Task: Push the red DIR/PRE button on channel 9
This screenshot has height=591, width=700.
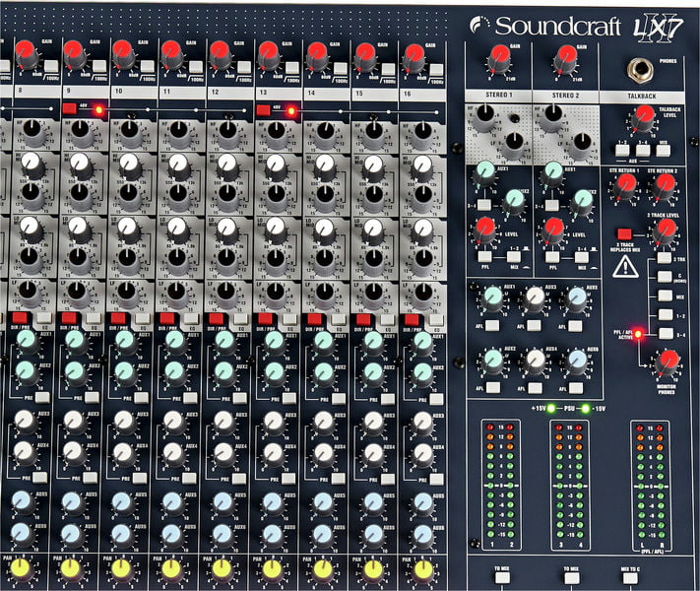Action: coord(69,318)
